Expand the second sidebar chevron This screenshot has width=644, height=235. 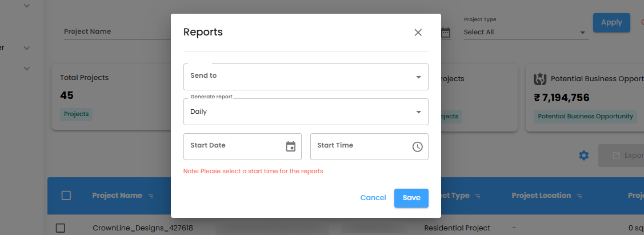click(x=26, y=48)
